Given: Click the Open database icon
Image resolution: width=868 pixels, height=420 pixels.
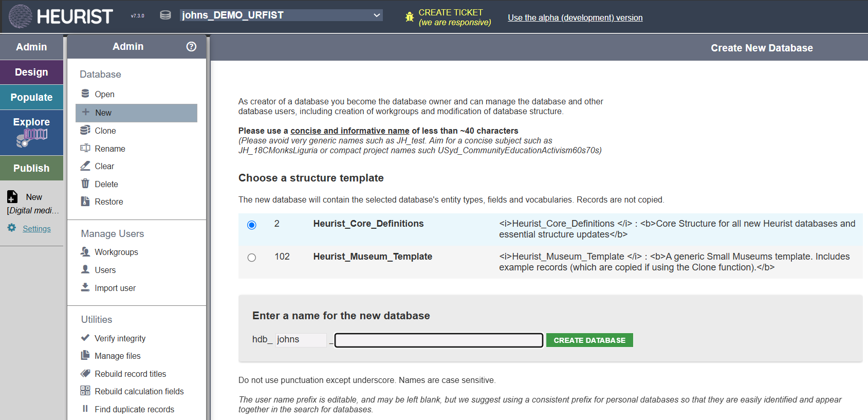Looking at the screenshot, I should [85, 94].
